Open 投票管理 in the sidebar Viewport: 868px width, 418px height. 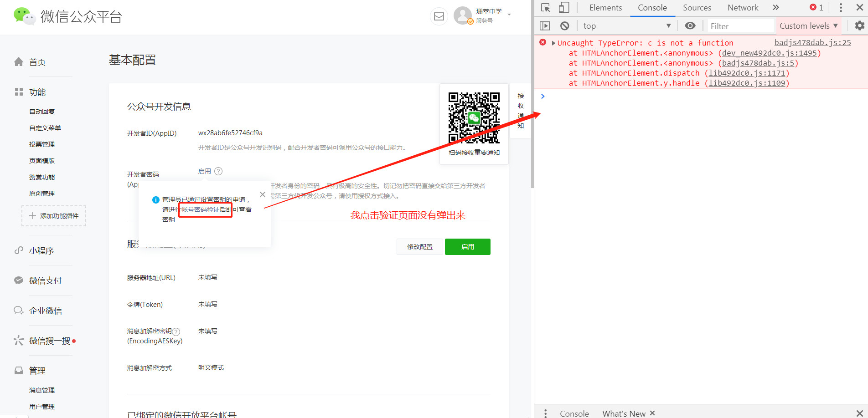(x=42, y=144)
